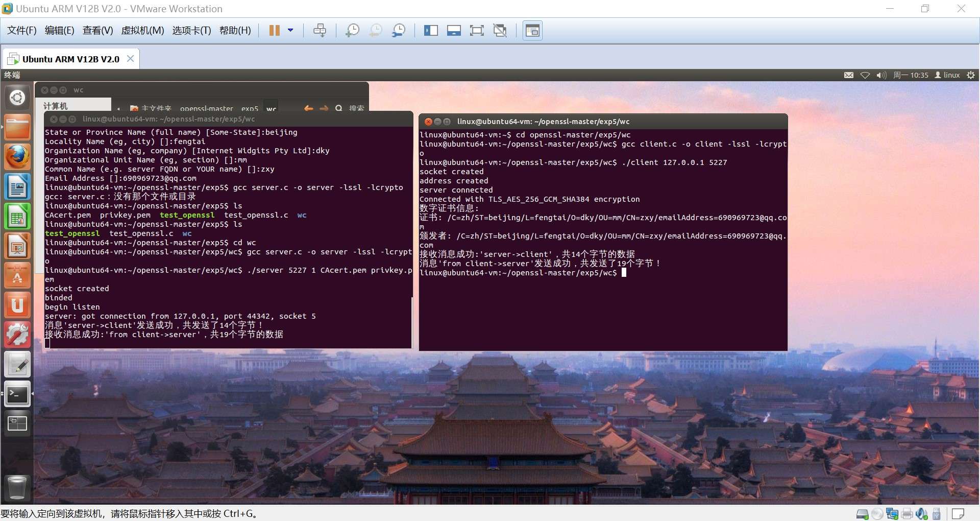The width and height of the screenshot is (980, 521).
Task: Close the right client terminal window
Action: pos(428,122)
